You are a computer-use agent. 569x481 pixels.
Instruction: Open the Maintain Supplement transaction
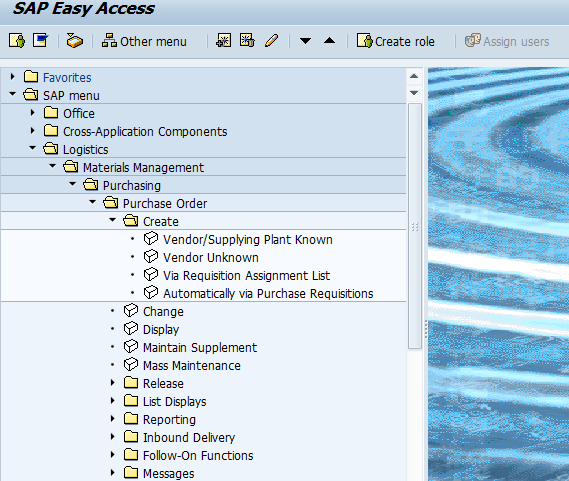pos(200,347)
